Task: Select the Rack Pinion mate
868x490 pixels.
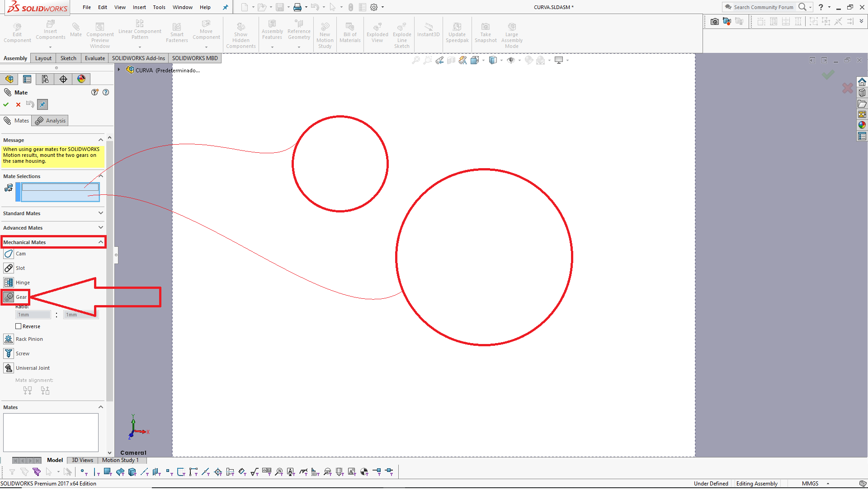Action: (29, 339)
